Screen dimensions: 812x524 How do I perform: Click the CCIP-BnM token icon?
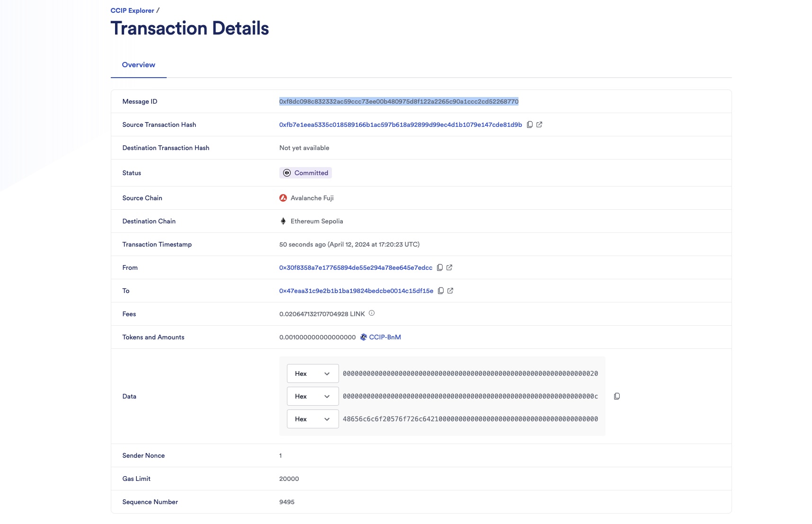pyautogui.click(x=363, y=337)
